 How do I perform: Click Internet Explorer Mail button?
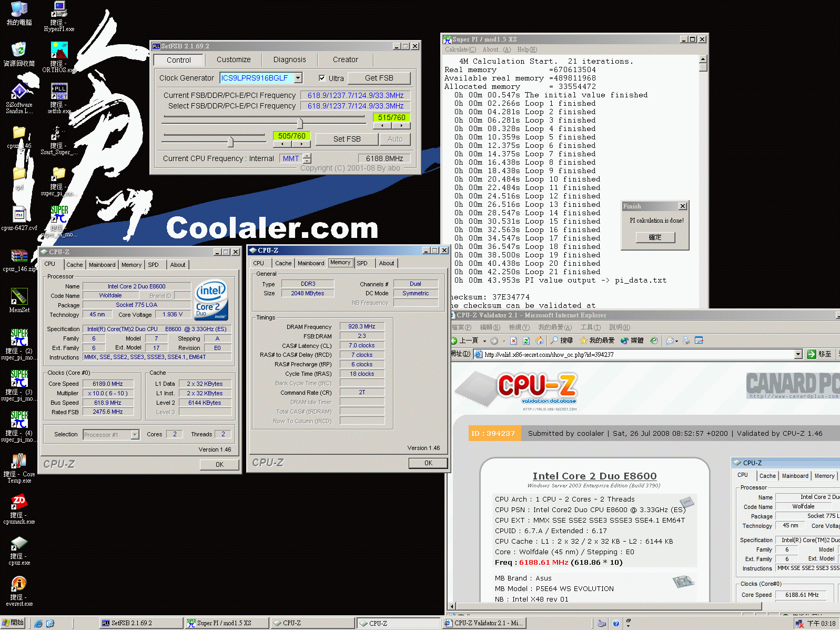670,341
